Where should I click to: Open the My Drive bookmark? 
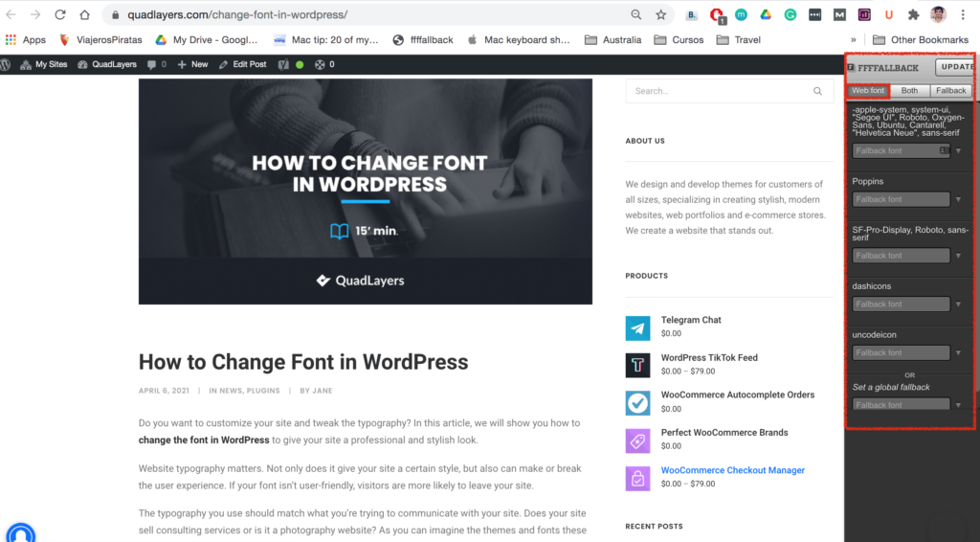click(x=207, y=39)
